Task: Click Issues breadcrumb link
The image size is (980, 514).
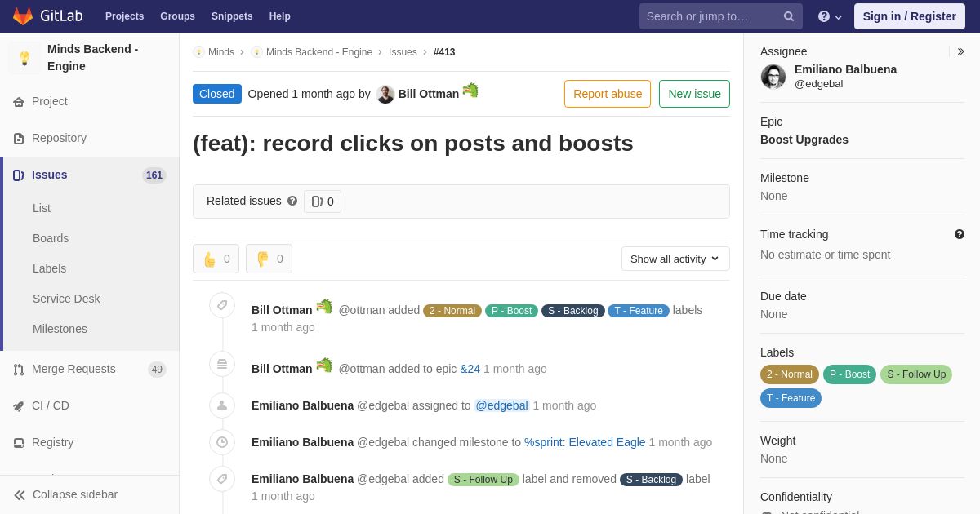Action: [x=403, y=52]
